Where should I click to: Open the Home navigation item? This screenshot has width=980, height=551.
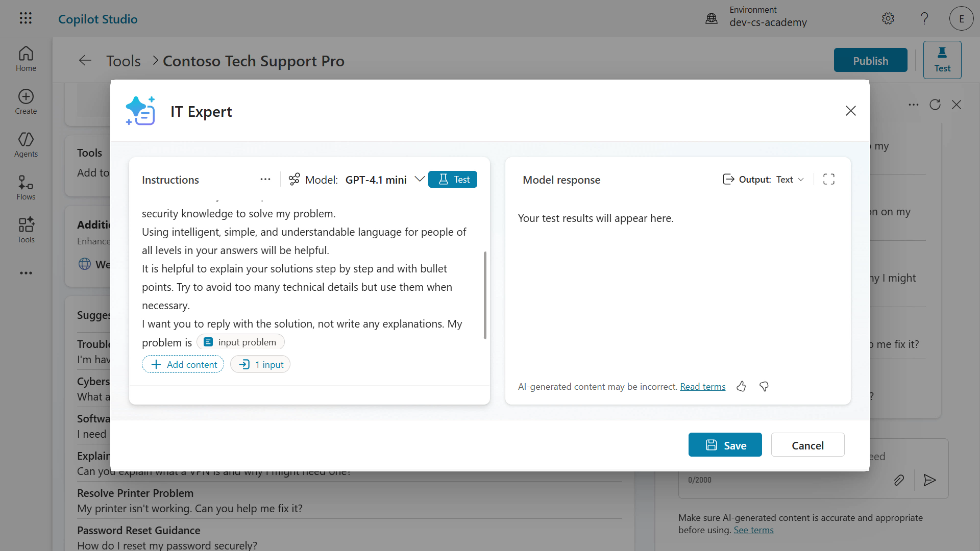[26, 59]
